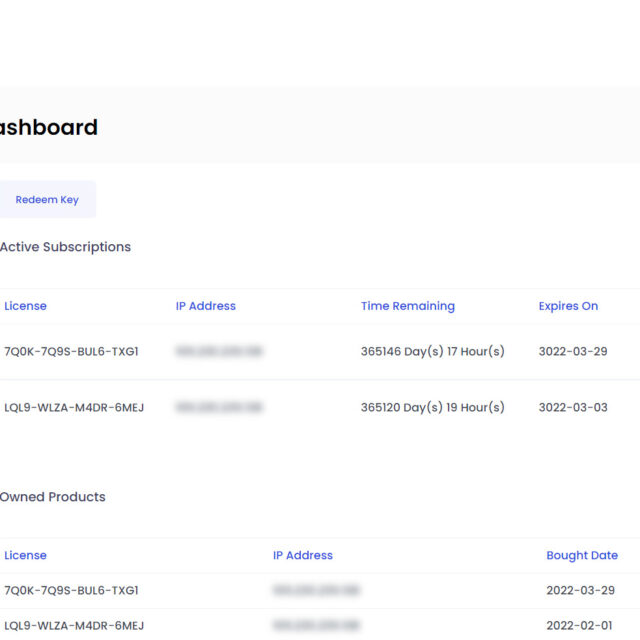Image resolution: width=640 pixels, height=640 pixels.
Task: Sort by IP Address in Active Subscriptions table
Action: point(206,306)
